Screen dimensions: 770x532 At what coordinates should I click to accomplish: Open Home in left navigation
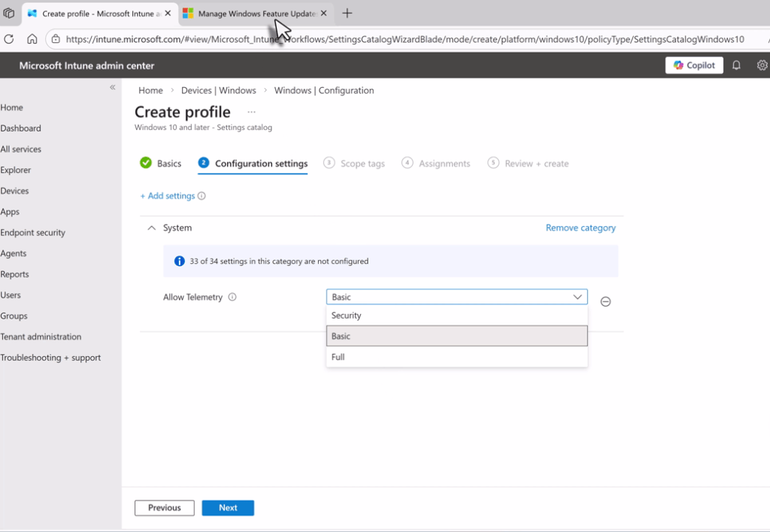pyautogui.click(x=12, y=107)
